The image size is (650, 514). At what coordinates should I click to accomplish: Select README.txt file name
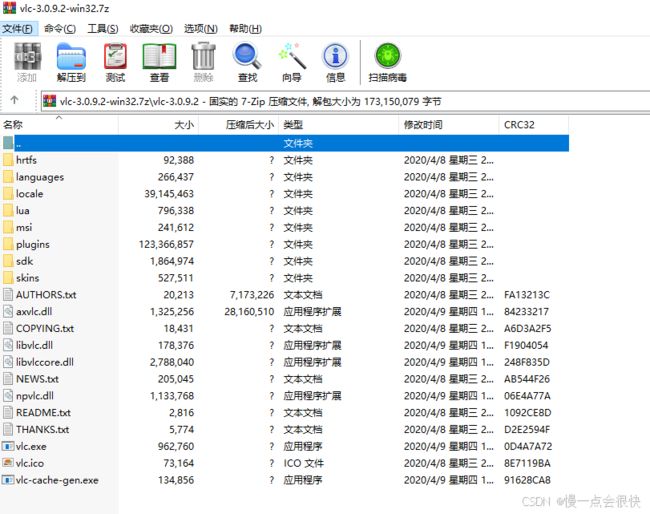[43, 413]
